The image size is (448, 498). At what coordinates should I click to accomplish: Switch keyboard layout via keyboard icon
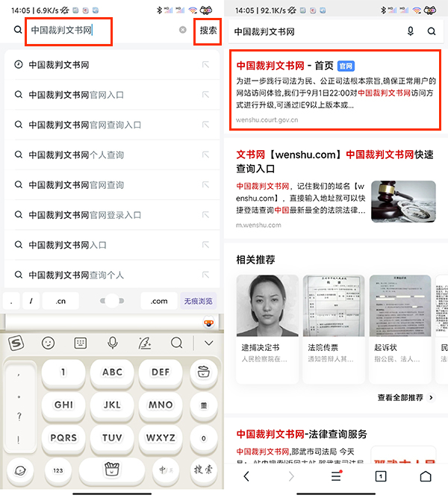81,343
